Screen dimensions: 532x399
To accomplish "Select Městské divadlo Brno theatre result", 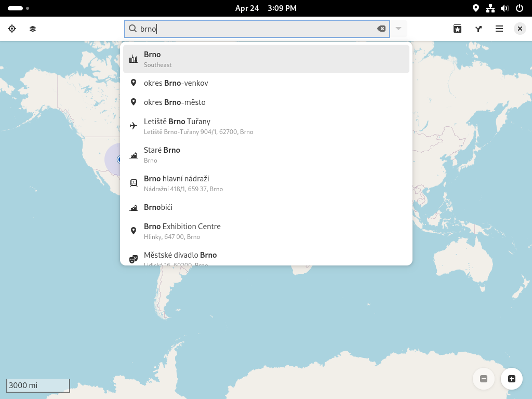I will 266,256.
